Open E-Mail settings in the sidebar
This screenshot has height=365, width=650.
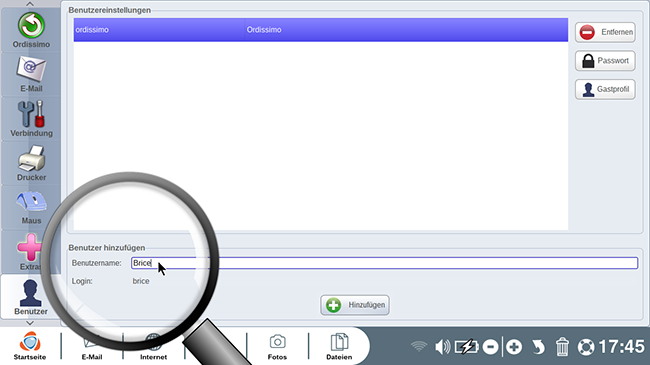(31, 74)
